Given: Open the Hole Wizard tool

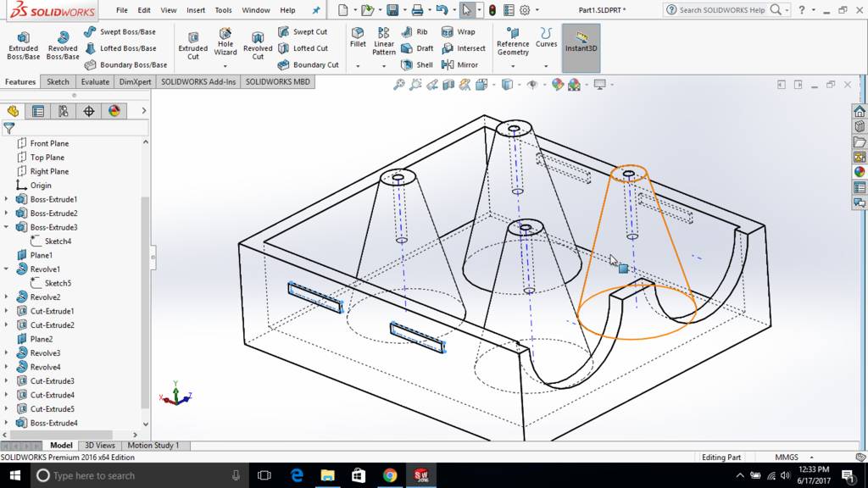Looking at the screenshot, I should (x=225, y=42).
